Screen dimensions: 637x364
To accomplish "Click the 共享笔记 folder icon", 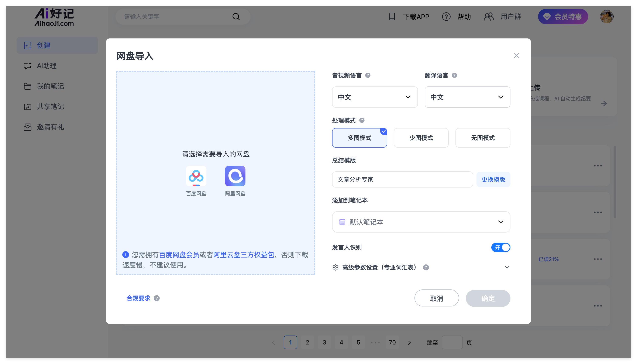I will coord(27,106).
